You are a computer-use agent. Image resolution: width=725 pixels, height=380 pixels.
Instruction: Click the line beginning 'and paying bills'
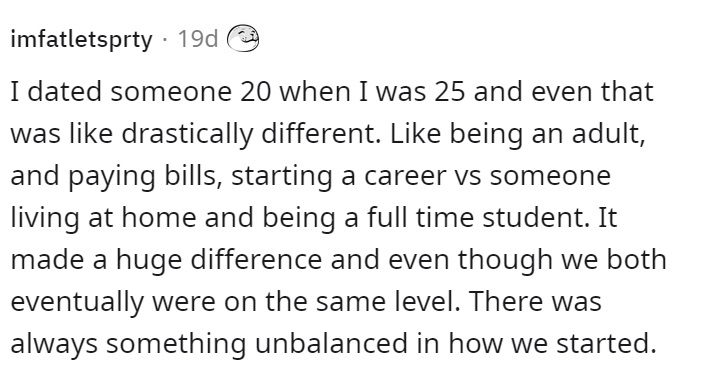click(311, 176)
